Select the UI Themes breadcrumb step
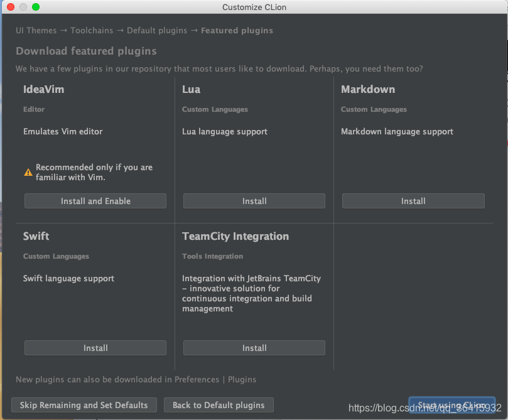 36,30
